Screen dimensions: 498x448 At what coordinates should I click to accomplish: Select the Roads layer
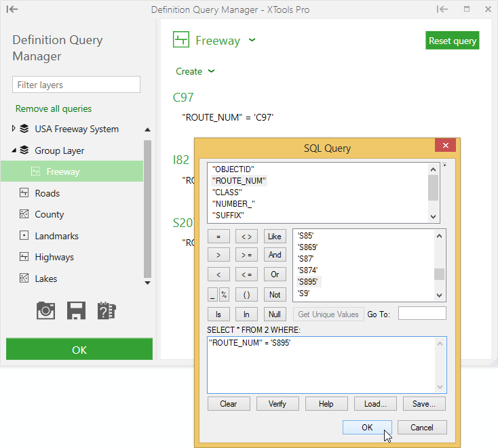pyautogui.click(x=47, y=193)
